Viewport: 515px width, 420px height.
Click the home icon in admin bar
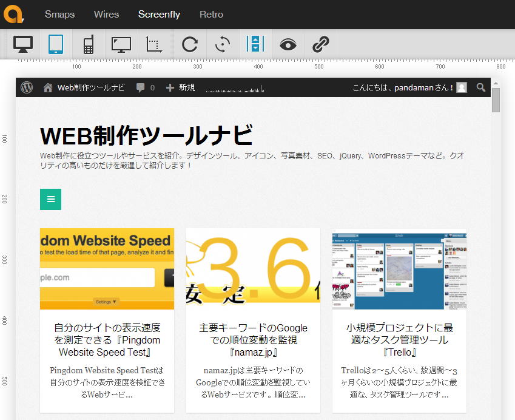tap(48, 88)
